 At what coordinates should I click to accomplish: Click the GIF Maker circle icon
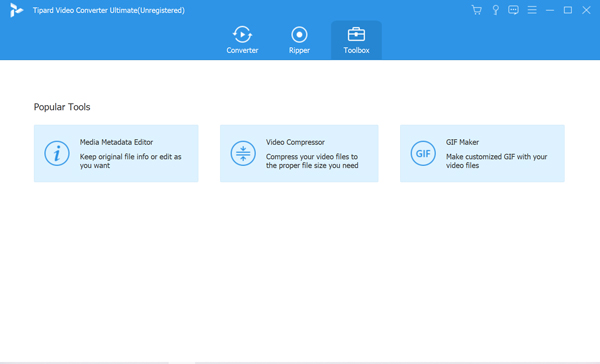[x=423, y=153]
